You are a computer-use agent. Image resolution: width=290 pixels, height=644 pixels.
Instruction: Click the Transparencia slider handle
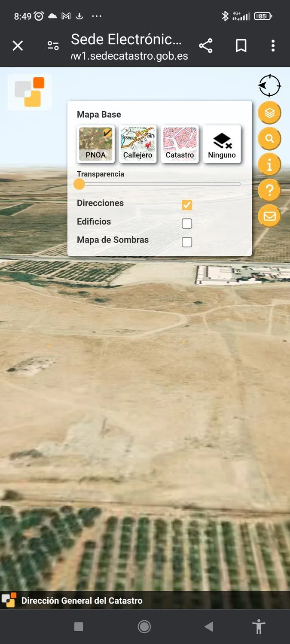[79, 184]
